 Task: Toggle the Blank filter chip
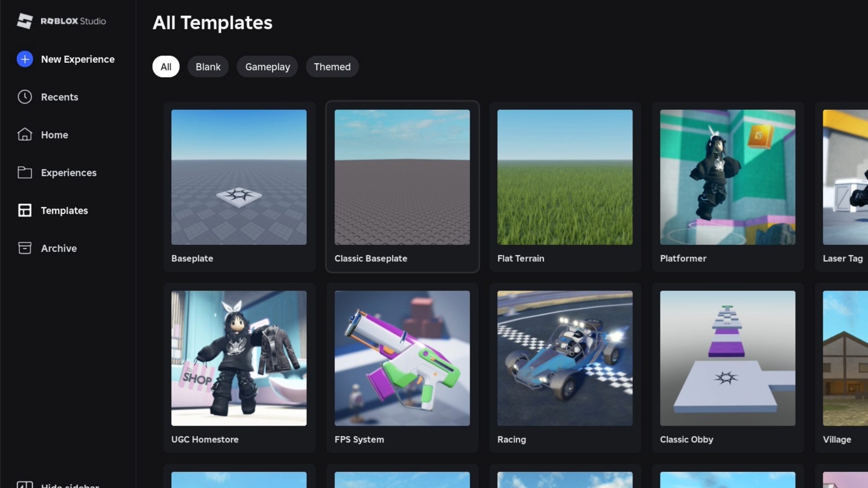208,66
